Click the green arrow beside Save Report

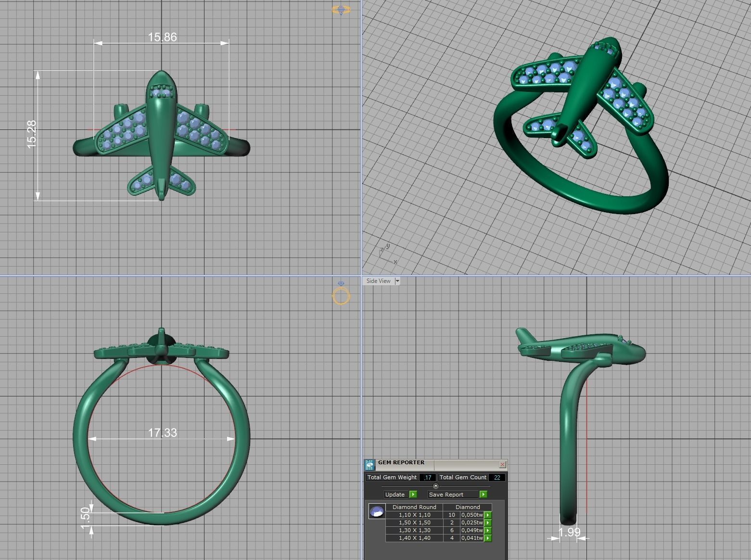484,494
